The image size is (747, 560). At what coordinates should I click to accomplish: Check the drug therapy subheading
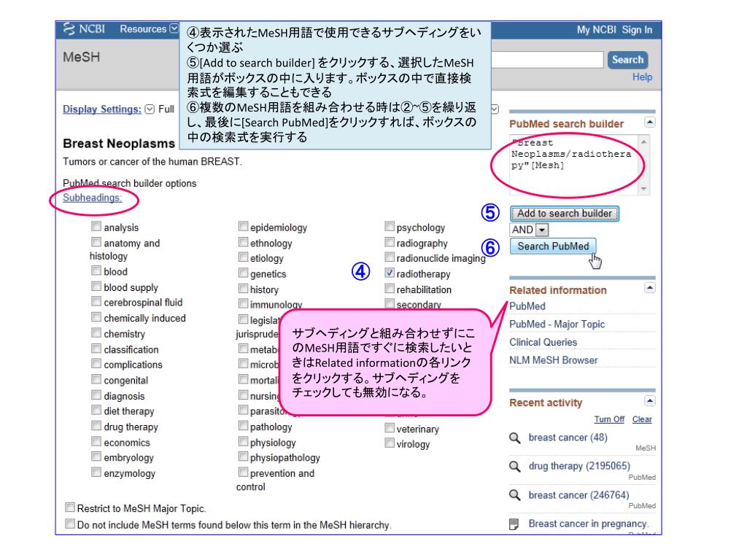(x=96, y=425)
